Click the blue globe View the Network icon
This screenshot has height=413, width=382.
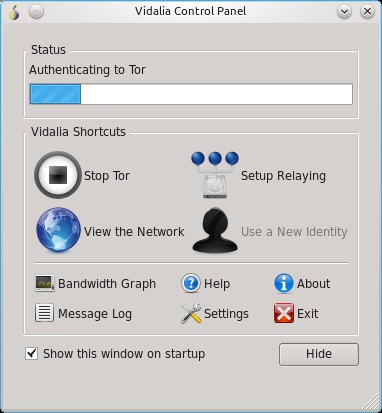click(x=58, y=230)
